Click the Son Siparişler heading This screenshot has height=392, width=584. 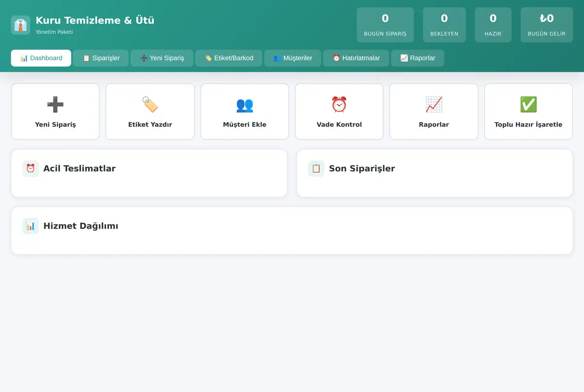point(362,169)
